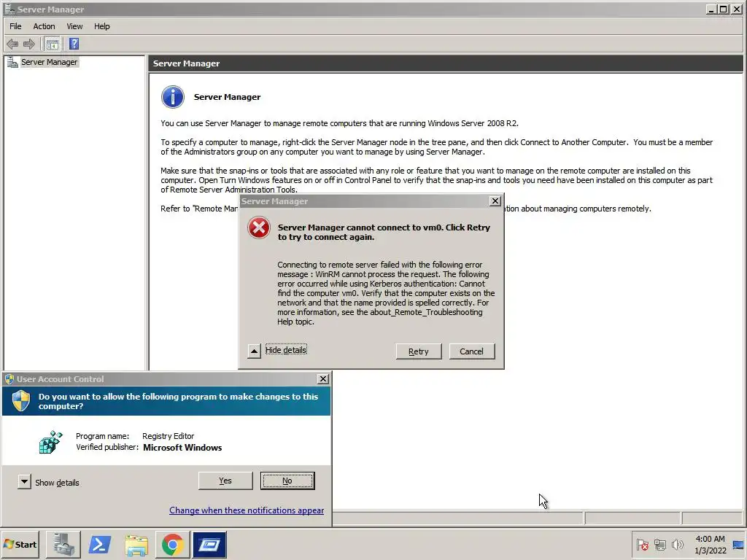The width and height of the screenshot is (747, 560).
Task: Click the Registry Editor program icon
Action: point(50,442)
